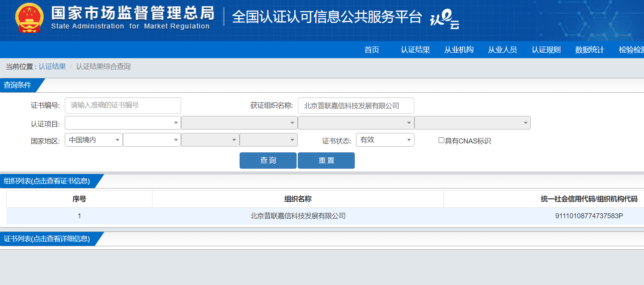Click the 认证结果 breadcrumb link

click(x=52, y=67)
